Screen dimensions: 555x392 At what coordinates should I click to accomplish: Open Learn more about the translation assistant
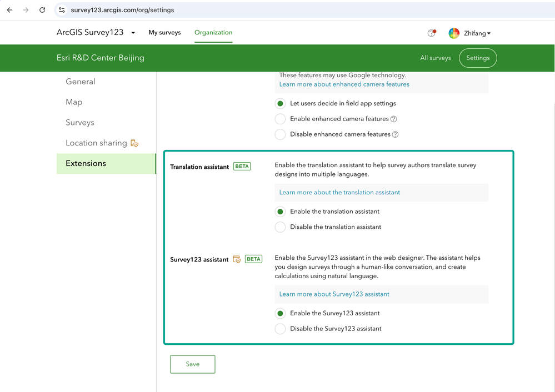339,193
